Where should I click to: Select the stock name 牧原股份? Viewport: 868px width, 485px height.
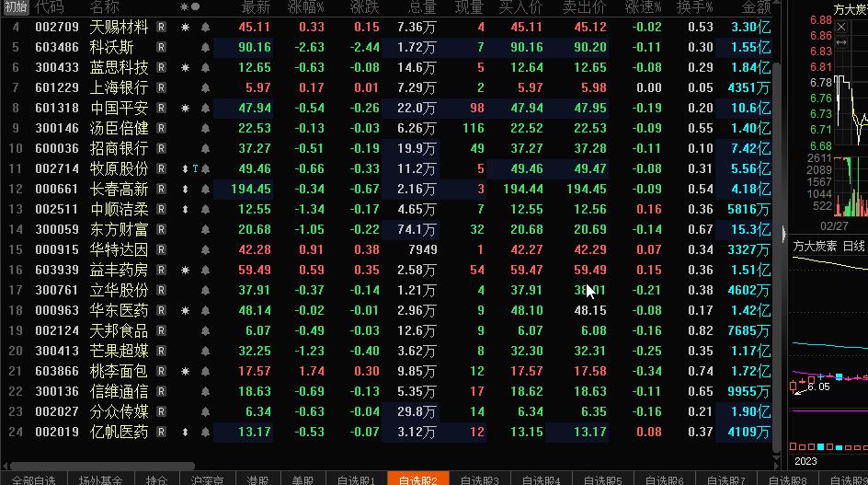click(x=119, y=169)
